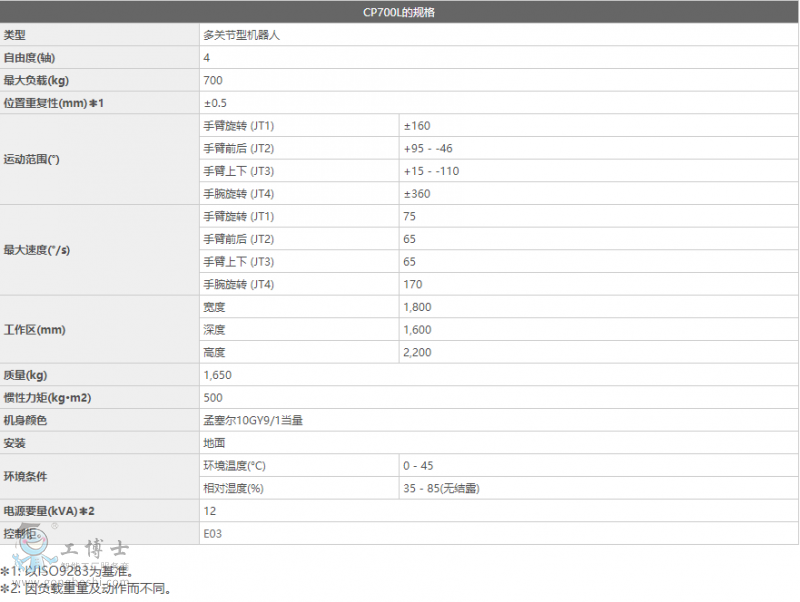Click the 环境温度(°C) cell

click(234, 466)
